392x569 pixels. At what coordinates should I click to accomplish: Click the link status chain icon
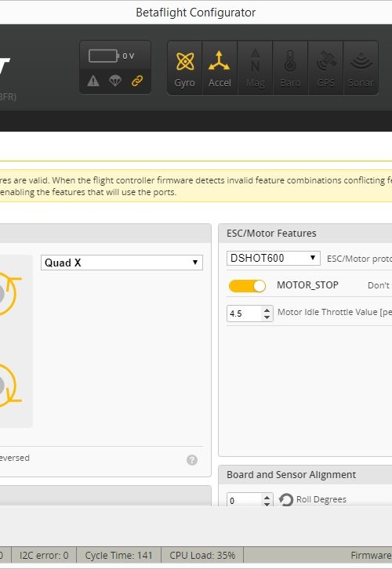(x=137, y=81)
